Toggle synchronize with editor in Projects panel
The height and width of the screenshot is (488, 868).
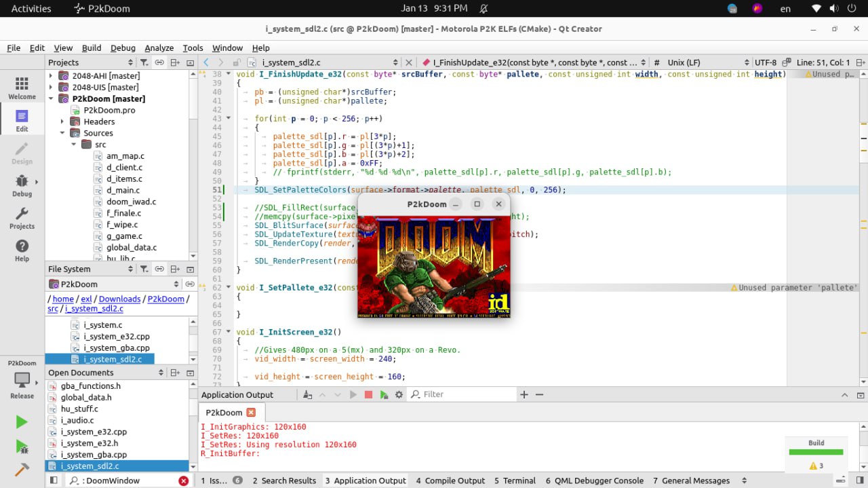159,62
